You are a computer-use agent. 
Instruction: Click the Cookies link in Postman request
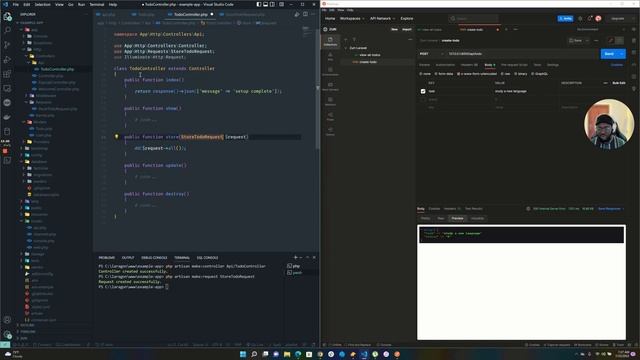click(617, 65)
